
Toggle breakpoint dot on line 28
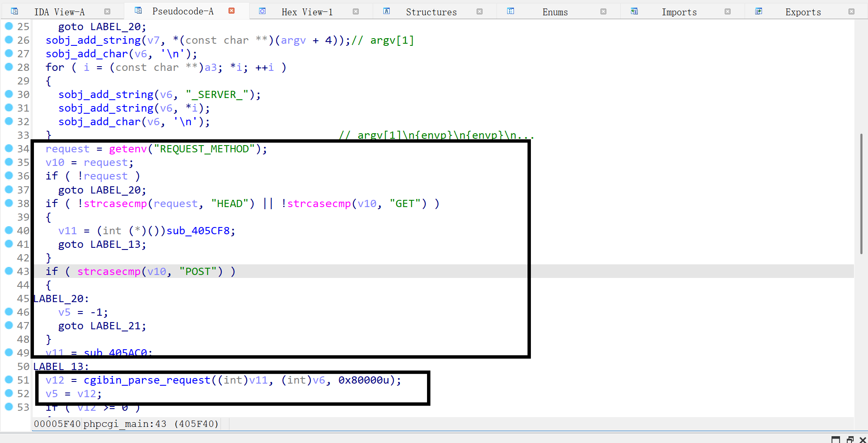click(9, 67)
